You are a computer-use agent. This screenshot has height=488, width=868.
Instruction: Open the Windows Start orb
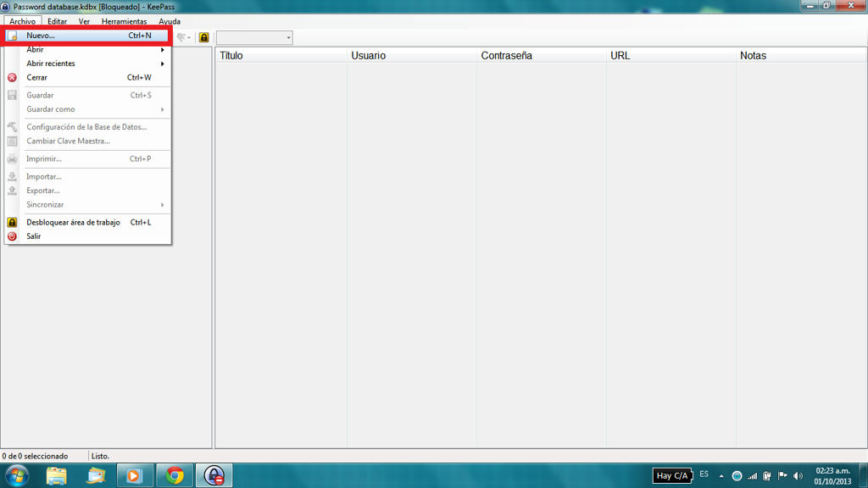[17, 476]
